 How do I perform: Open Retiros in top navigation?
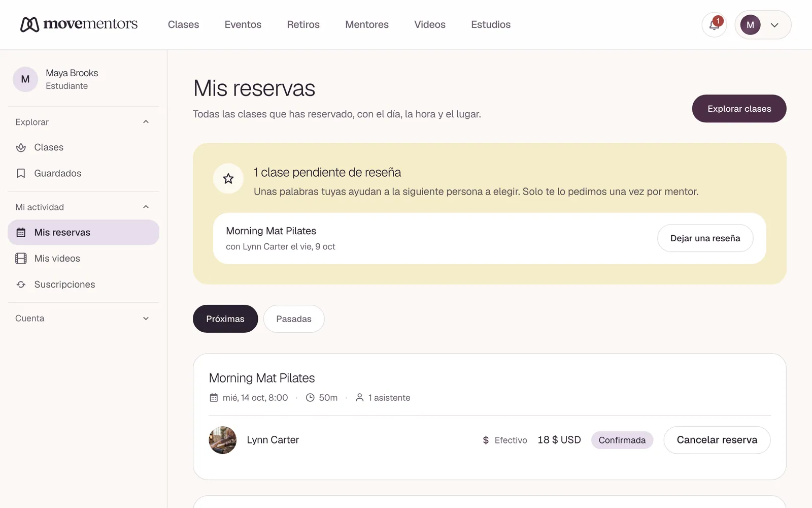tap(303, 24)
